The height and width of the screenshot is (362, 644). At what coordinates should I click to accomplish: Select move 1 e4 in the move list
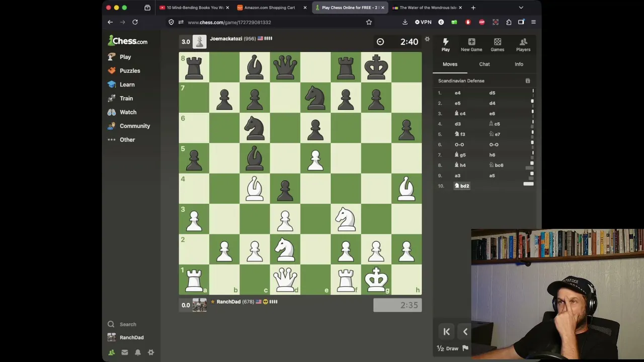[x=458, y=93]
